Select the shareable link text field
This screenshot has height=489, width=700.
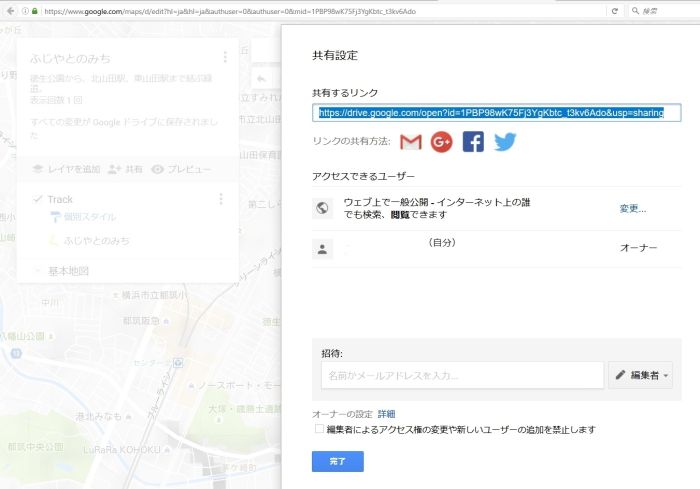[x=496, y=113]
